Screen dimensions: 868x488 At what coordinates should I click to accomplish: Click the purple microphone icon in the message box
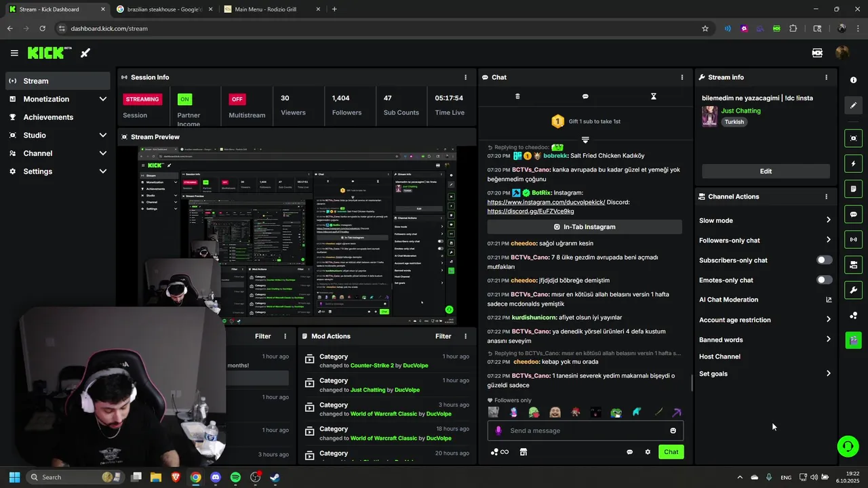click(498, 430)
